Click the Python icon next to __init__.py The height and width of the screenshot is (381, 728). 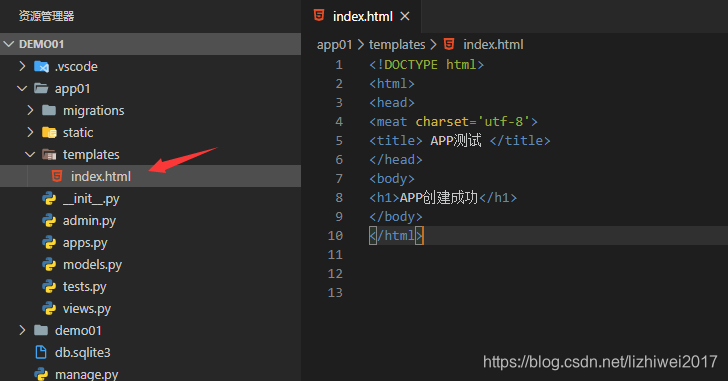[x=49, y=198]
